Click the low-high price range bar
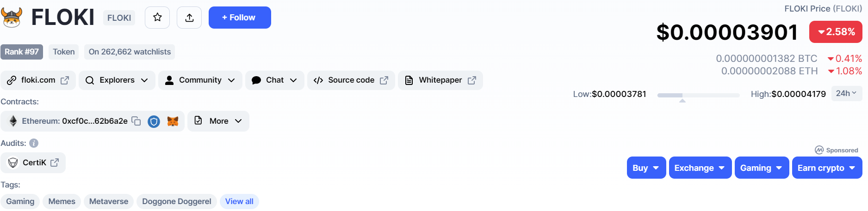Screen dimensions: 868x211 tap(698, 95)
